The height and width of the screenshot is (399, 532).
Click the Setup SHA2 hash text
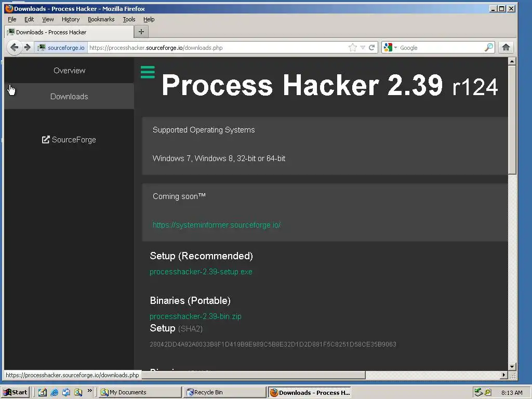(273, 344)
